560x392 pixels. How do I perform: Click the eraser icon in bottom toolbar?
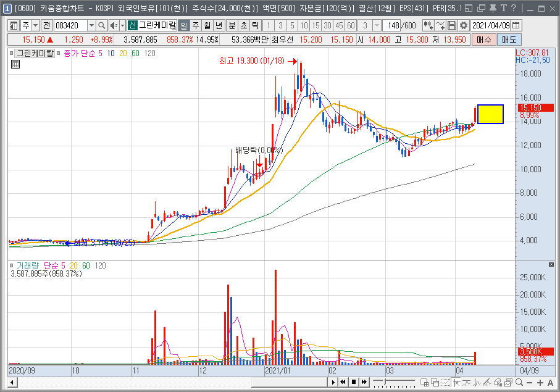click(498, 382)
